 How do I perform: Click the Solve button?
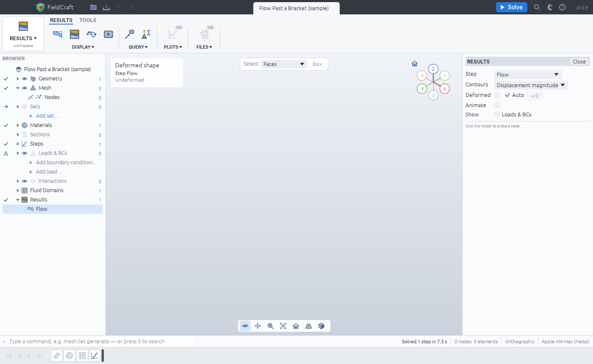511,7
